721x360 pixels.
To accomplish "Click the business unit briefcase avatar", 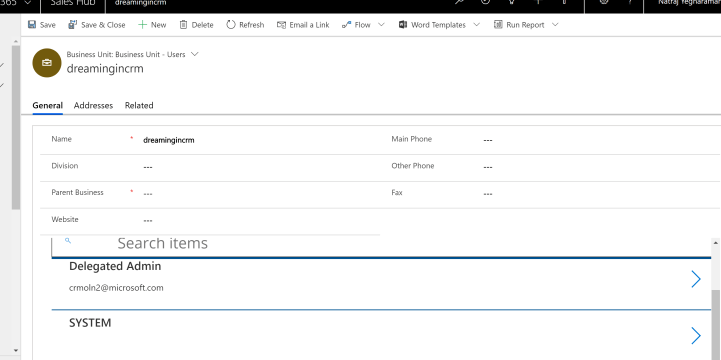I will point(47,63).
